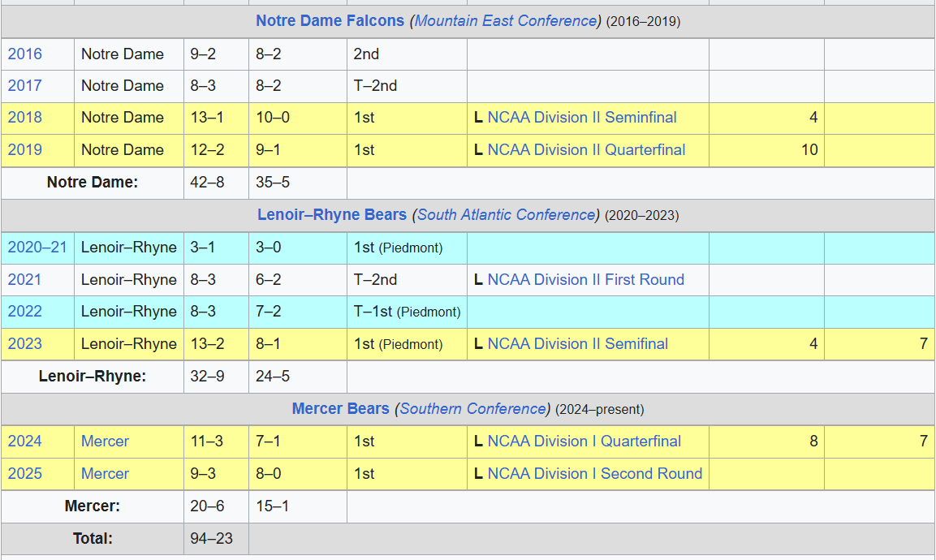Open the Mountain East Conference link
Image resolution: width=936 pixels, height=560 pixels.
[507, 21]
